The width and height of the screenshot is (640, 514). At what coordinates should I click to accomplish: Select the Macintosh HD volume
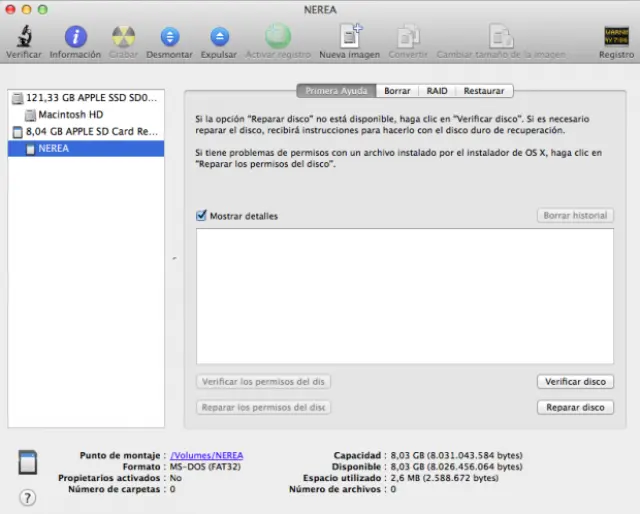(x=70, y=115)
